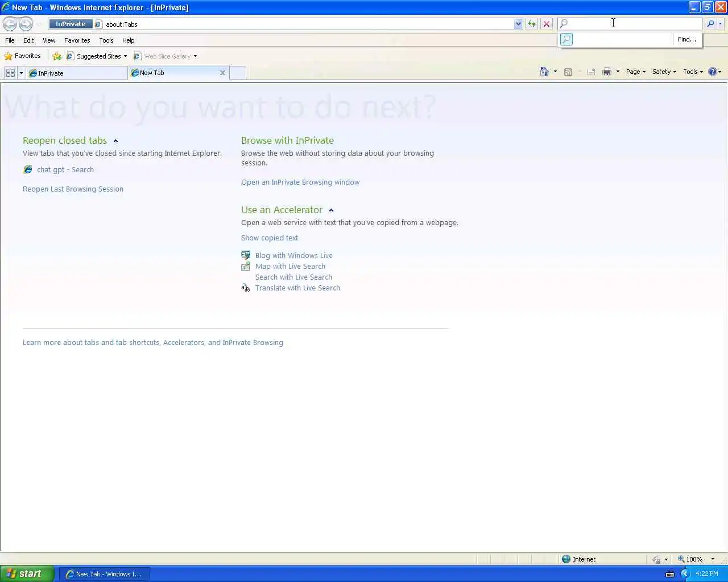The image size is (728, 582).
Task: Switch to the InPrivate tab
Action: pos(77,73)
